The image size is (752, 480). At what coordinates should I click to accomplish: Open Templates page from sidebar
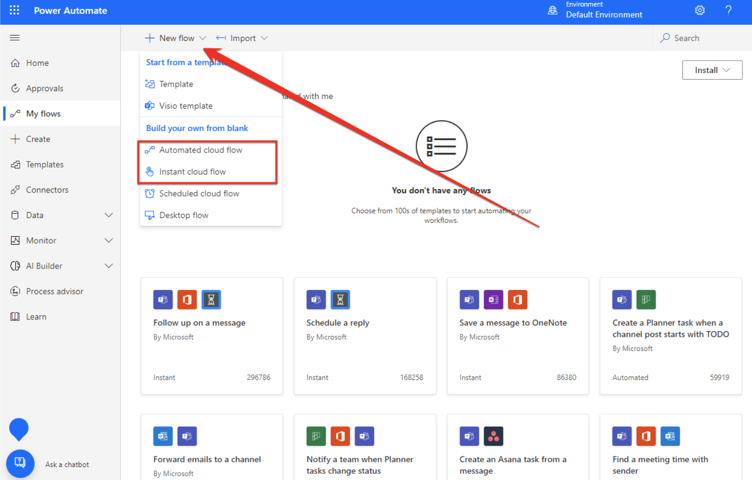pos(60,164)
